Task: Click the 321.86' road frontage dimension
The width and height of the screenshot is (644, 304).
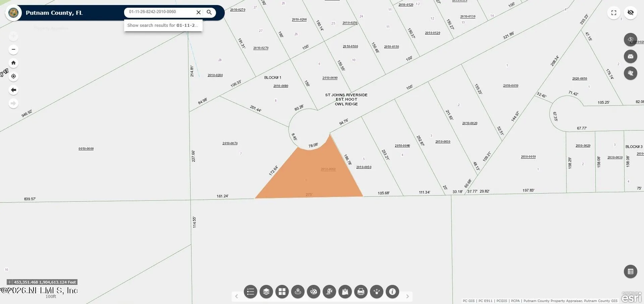Action: (x=508, y=36)
